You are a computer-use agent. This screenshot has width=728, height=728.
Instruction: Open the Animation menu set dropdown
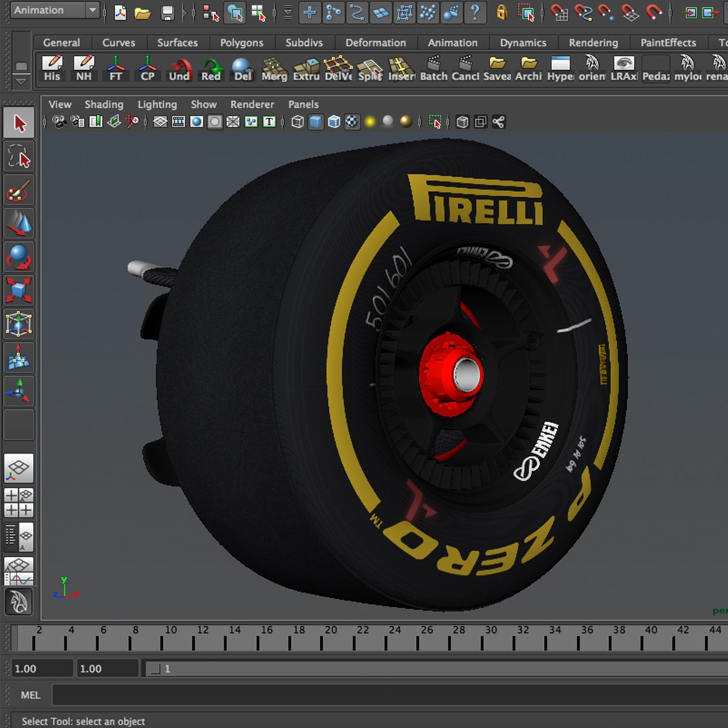[x=55, y=9]
